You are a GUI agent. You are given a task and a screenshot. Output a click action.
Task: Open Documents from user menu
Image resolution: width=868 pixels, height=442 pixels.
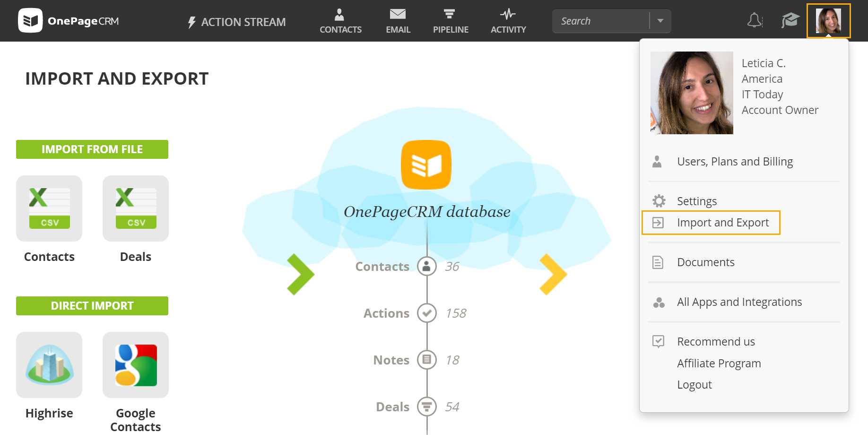pyautogui.click(x=706, y=262)
